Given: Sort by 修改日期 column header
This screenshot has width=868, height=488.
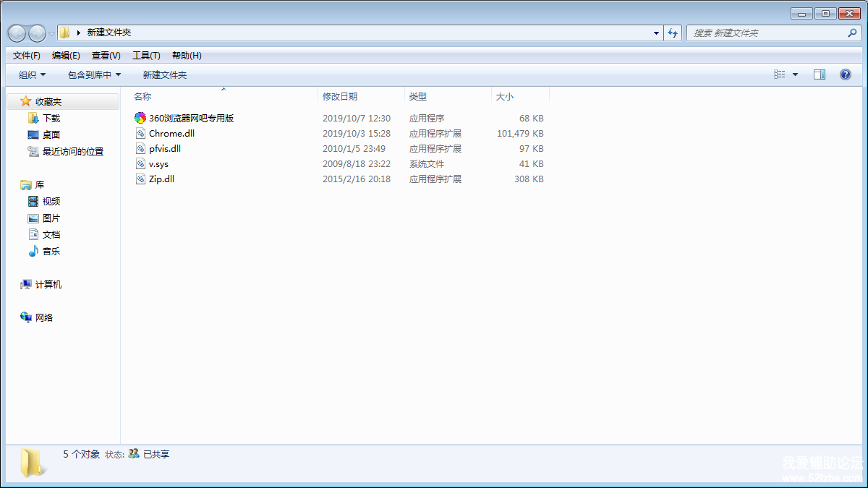Looking at the screenshot, I should pyautogui.click(x=340, y=96).
